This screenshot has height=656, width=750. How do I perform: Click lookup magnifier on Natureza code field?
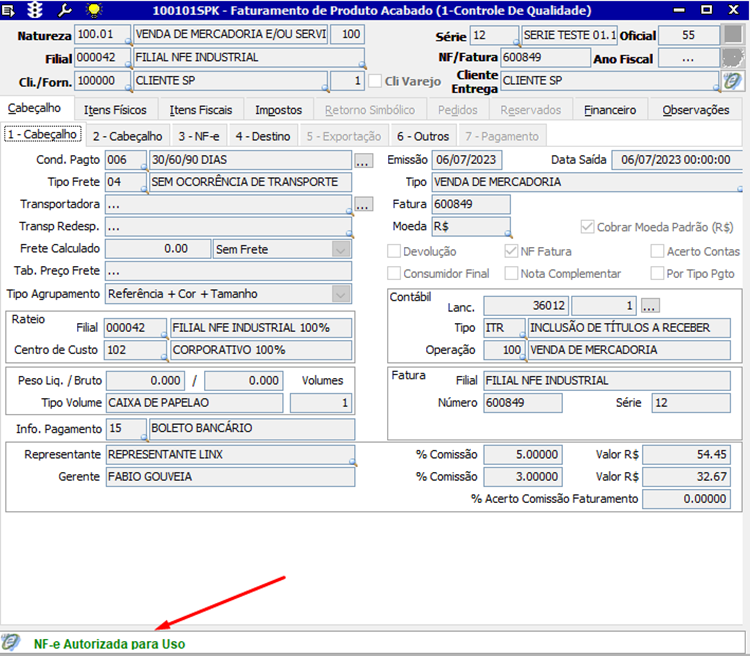point(128,42)
